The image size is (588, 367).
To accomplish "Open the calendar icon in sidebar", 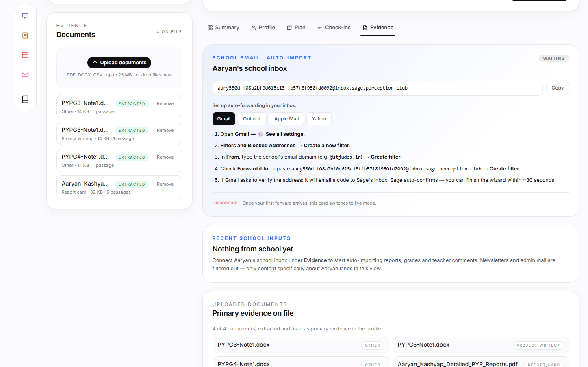I will coord(25,55).
